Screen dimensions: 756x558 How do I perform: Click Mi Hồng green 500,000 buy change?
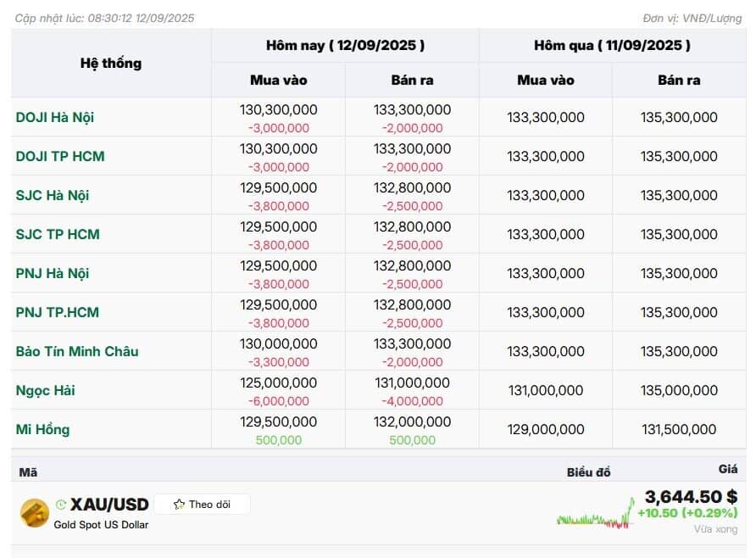(279, 441)
